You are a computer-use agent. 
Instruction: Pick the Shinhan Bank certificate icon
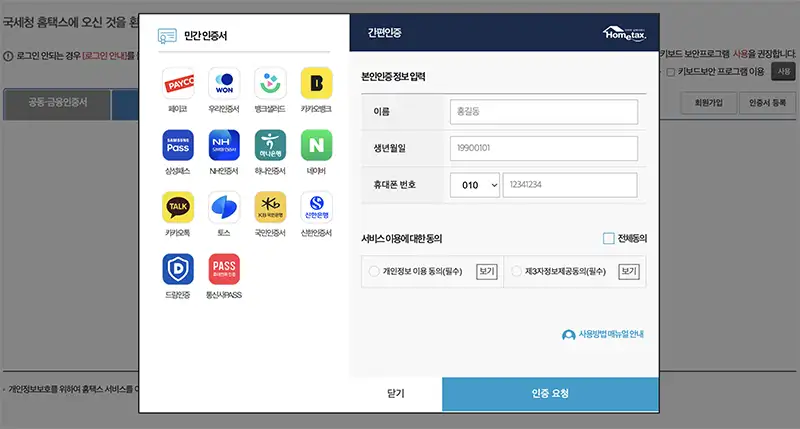316,207
